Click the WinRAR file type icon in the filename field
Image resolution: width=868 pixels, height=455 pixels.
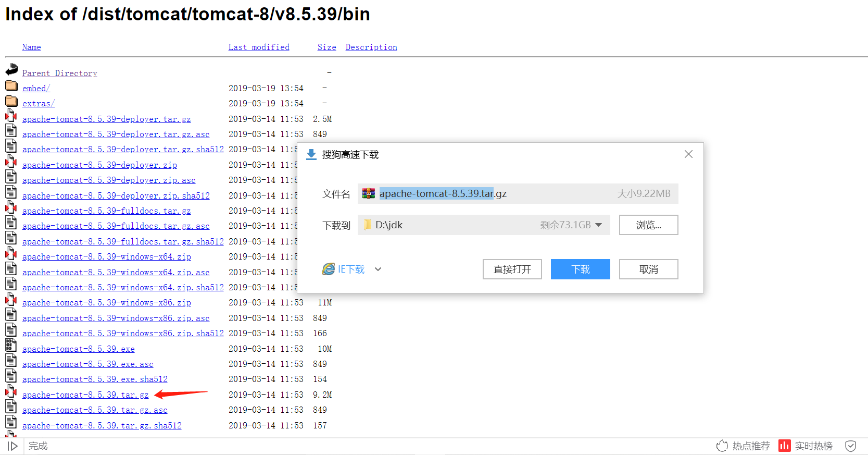tap(369, 193)
